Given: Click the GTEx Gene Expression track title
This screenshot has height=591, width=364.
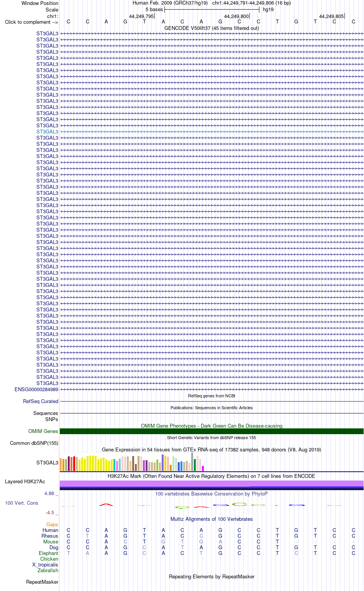Looking at the screenshot, I should tap(212, 449).
